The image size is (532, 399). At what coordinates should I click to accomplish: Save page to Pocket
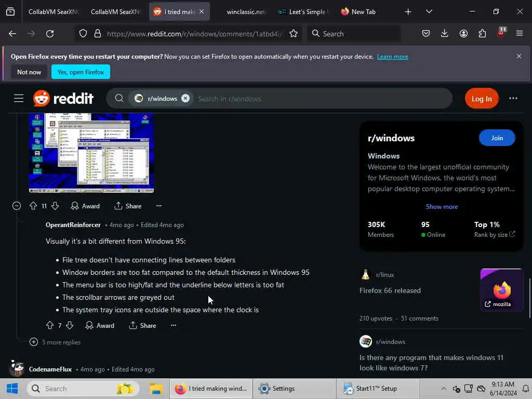[426, 34]
